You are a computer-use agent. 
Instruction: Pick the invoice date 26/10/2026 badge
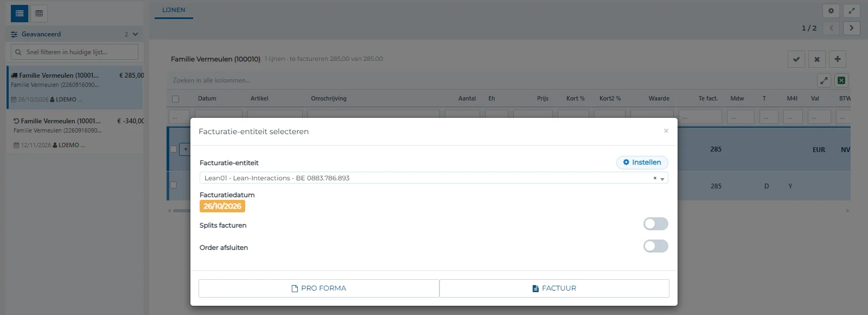click(222, 206)
